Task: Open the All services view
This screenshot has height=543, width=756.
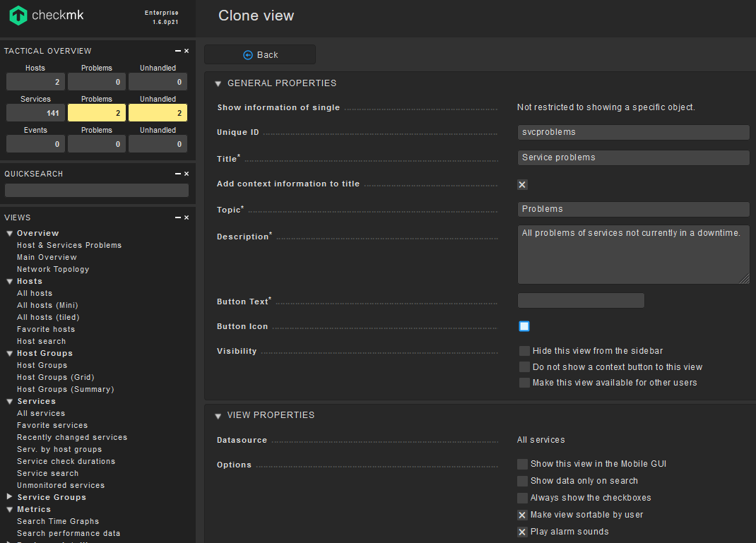Action: click(x=41, y=413)
